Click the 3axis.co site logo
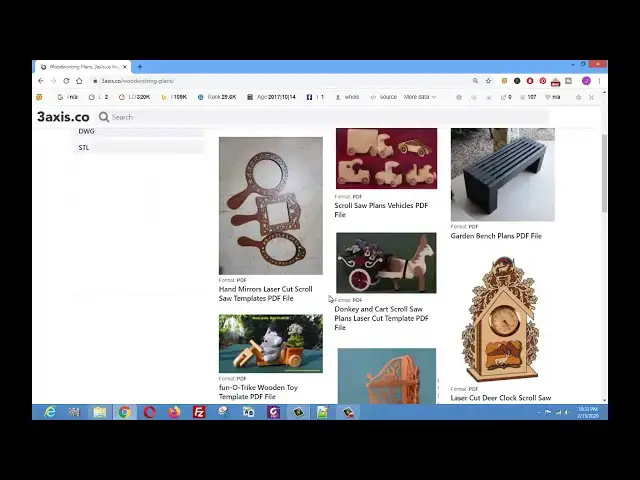This screenshot has height=480, width=640. pyautogui.click(x=63, y=117)
